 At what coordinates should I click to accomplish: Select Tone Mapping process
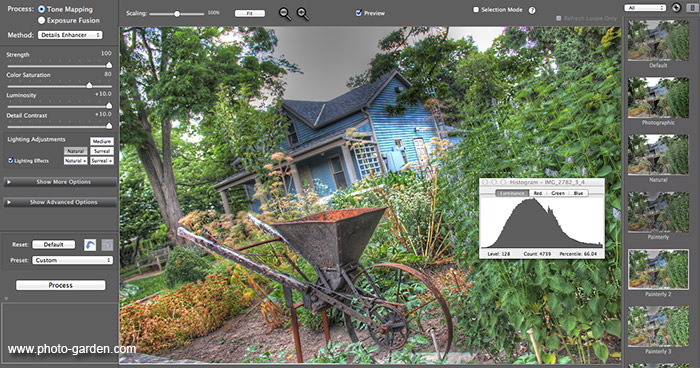42,9
